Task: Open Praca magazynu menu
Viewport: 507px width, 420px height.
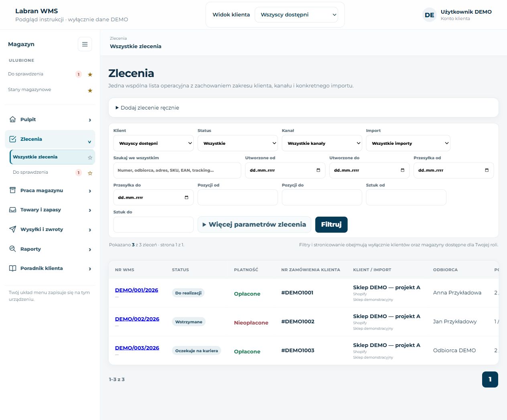Action: click(50, 191)
